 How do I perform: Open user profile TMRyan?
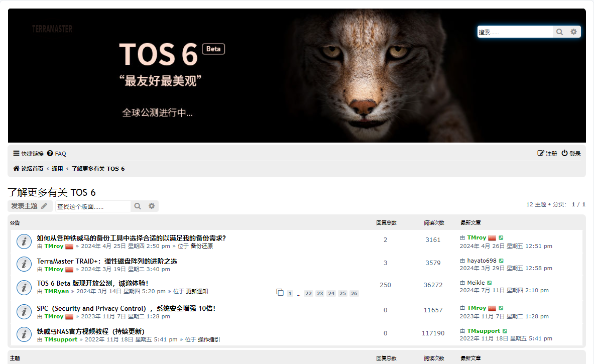click(x=57, y=291)
